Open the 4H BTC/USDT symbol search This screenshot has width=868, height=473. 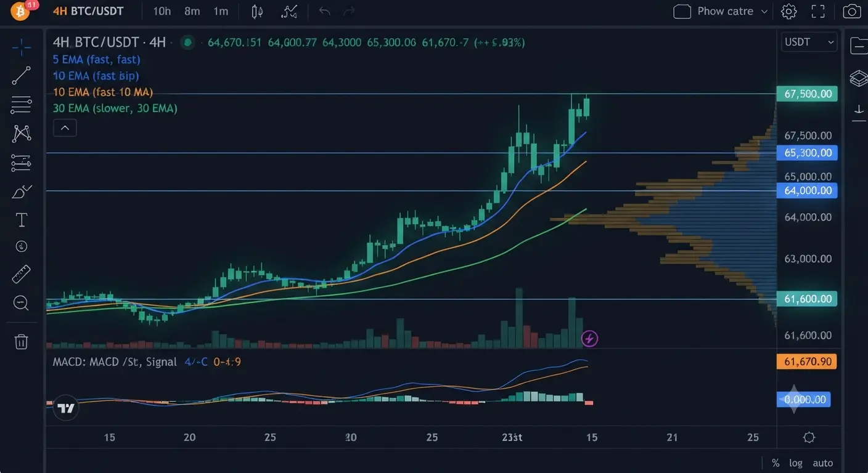(x=88, y=11)
